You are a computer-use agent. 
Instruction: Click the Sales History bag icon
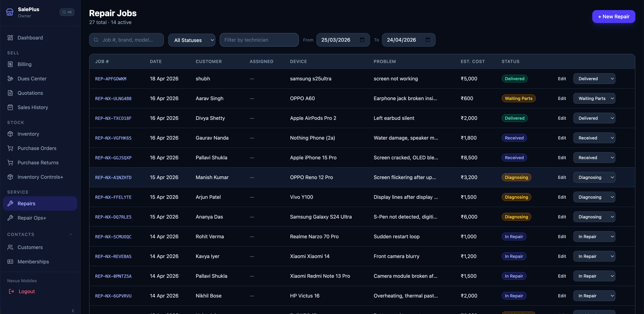[x=10, y=107]
